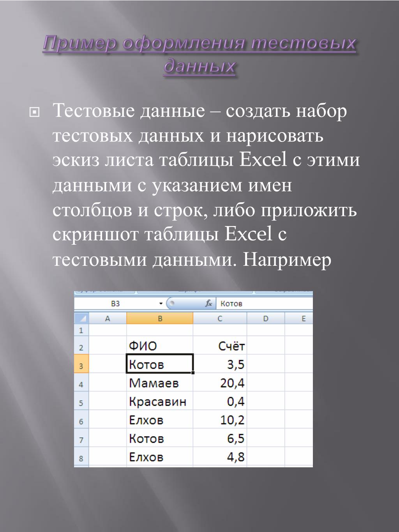Click the formula bar containing Котов
This screenshot has width=399, height=532.
pyautogui.click(x=265, y=304)
